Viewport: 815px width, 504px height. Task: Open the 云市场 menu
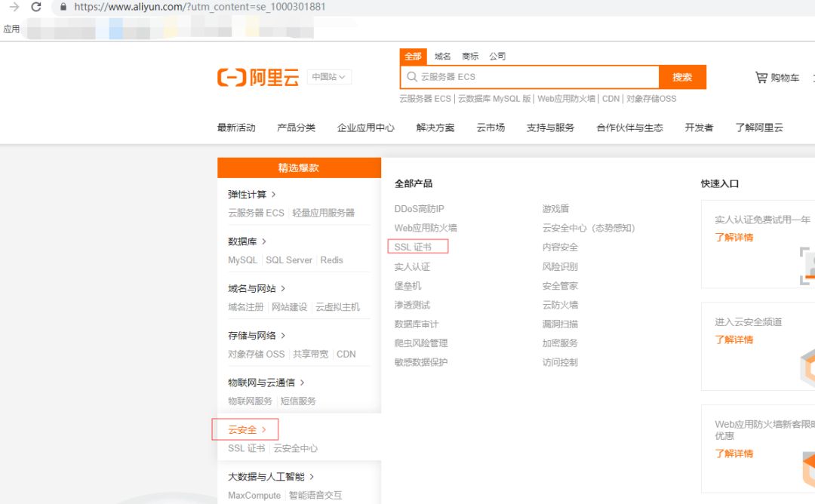(491, 128)
